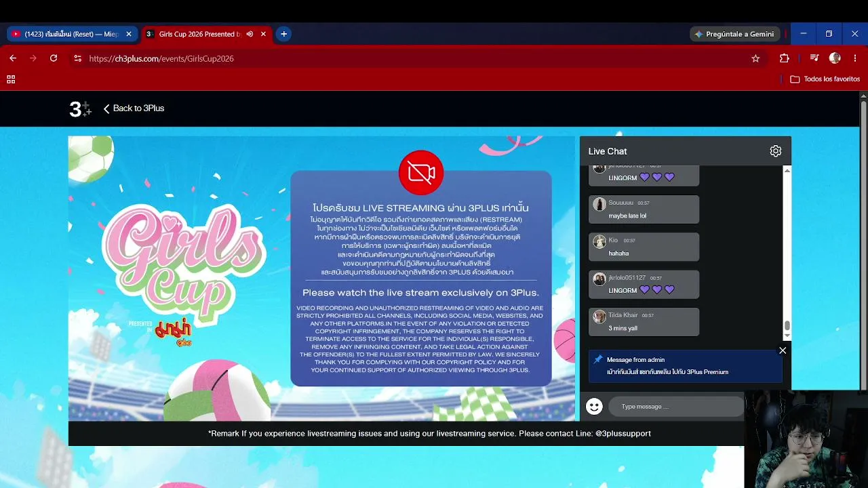Click the chat scrollbar down arrow
Image resolution: width=868 pixels, height=488 pixels.
coord(787,335)
